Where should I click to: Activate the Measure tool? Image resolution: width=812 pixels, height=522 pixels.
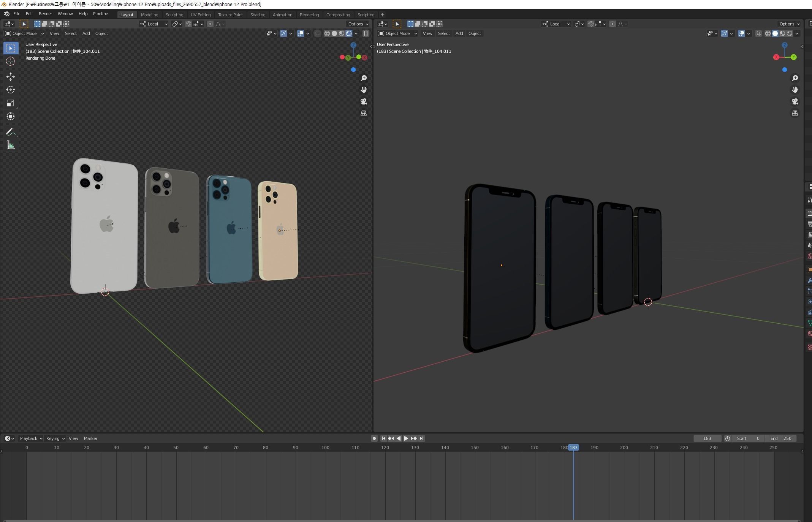click(11, 145)
